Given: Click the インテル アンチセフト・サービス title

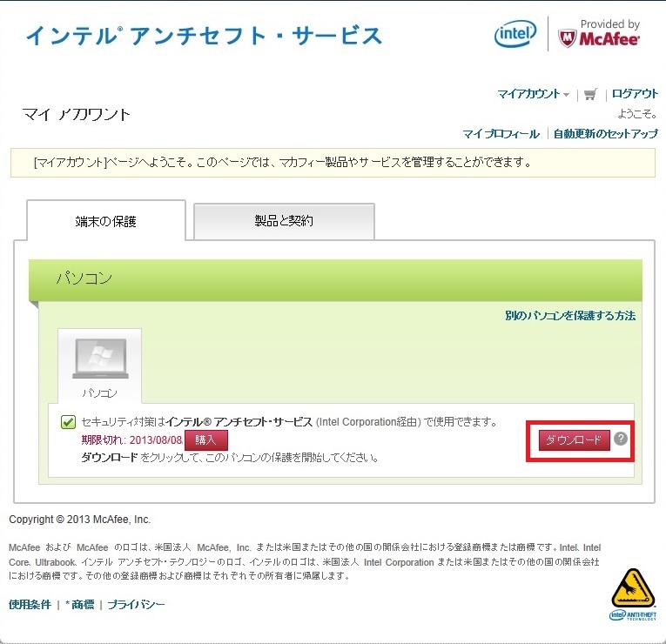Looking at the screenshot, I should [204, 36].
